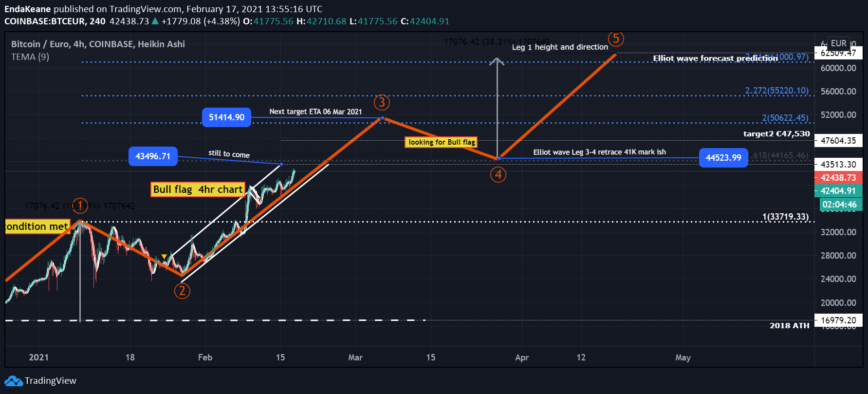868x394 pixels.
Task: Click the COINBASE:BTCEUR, 240 symbol text
Action: (55, 21)
